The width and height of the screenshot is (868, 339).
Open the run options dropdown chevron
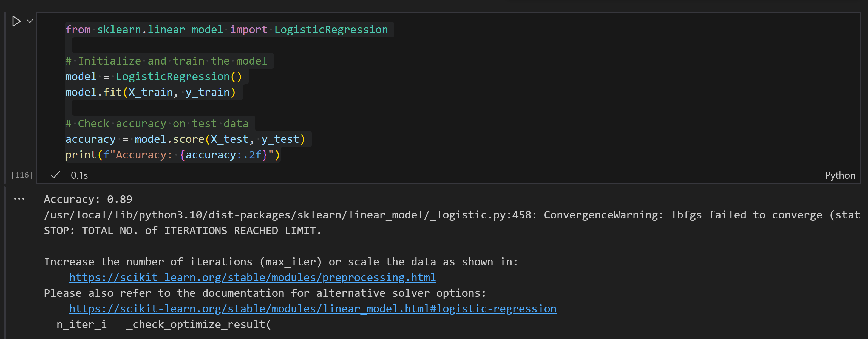point(30,21)
